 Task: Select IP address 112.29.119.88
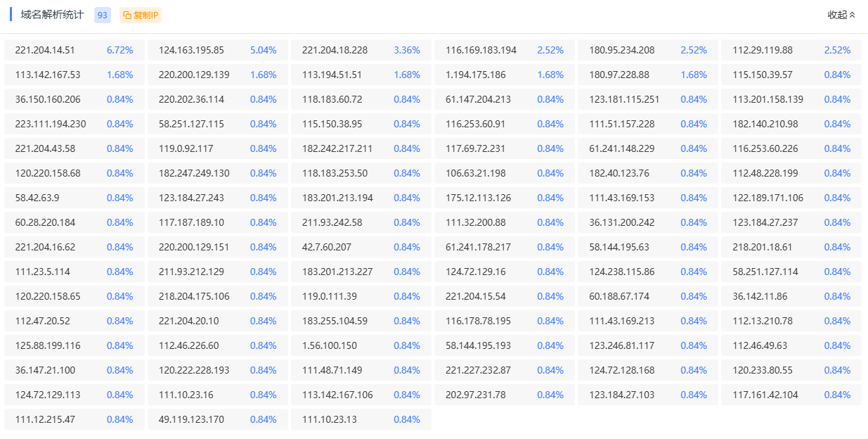[763, 50]
